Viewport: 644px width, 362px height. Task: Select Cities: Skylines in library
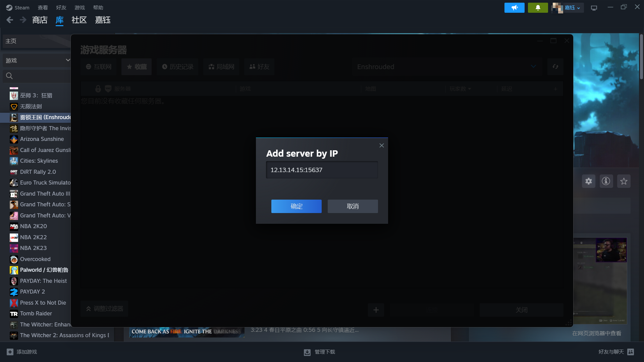(39, 161)
